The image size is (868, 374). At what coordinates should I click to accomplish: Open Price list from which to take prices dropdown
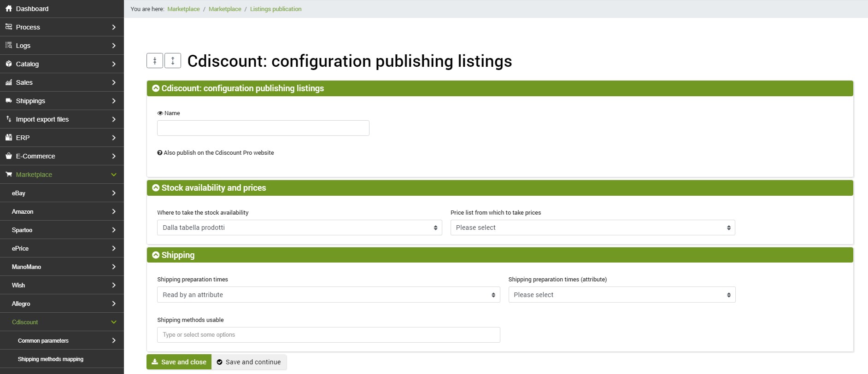[x=593, y=228]
